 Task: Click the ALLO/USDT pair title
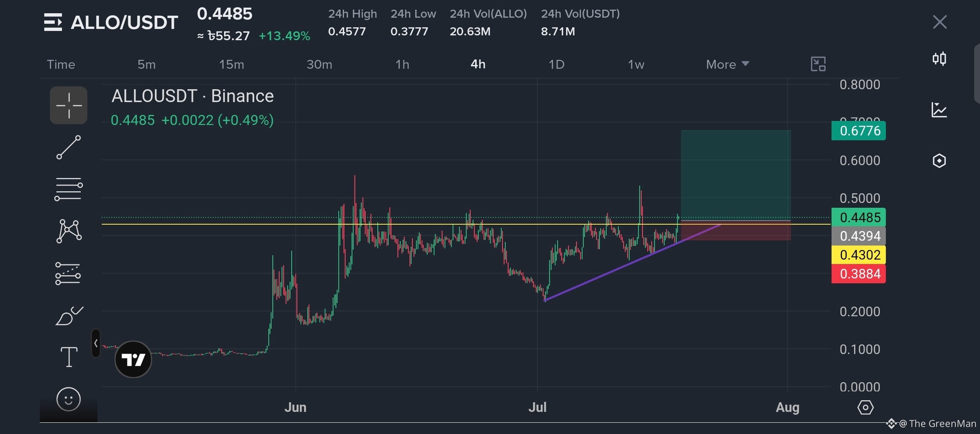point(124,23)
